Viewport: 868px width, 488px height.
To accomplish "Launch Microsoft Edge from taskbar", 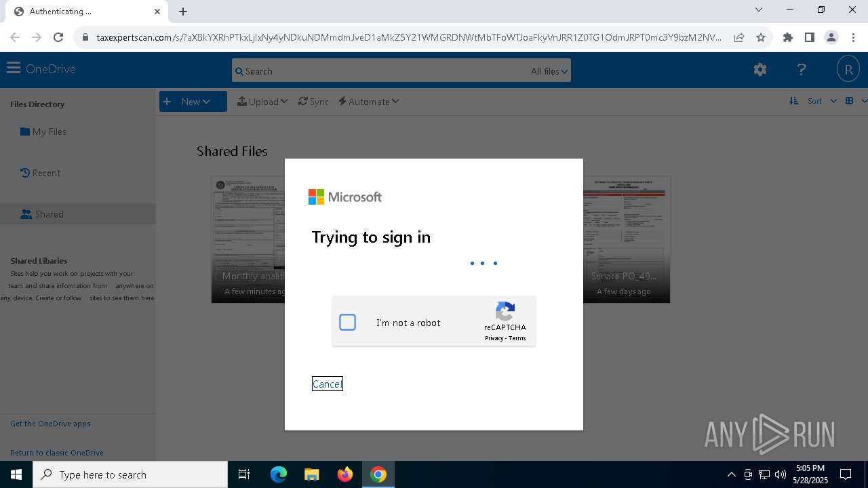I will 279,474.
